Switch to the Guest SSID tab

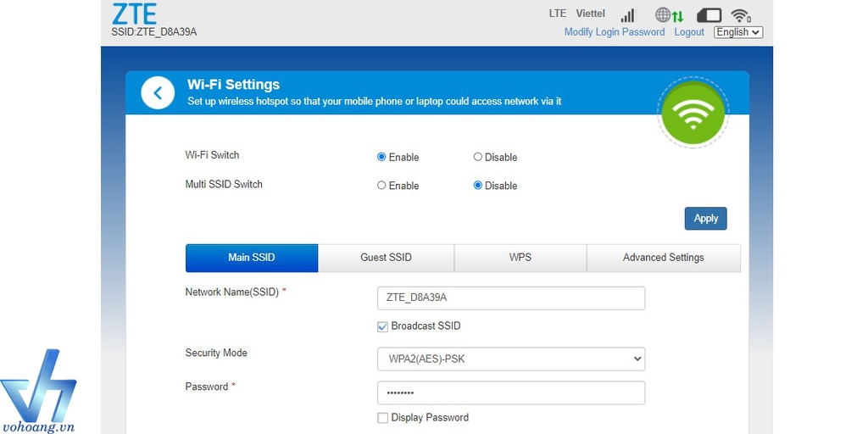[386, 258]
